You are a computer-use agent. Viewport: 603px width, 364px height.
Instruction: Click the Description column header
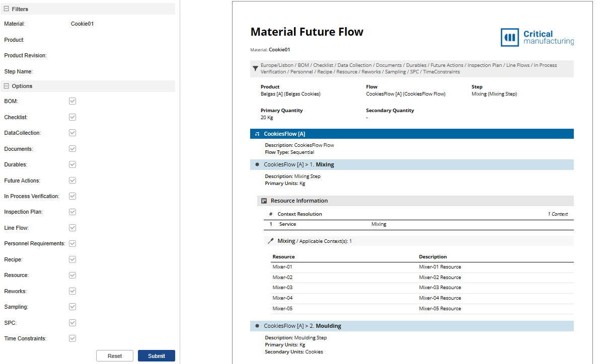433,257
